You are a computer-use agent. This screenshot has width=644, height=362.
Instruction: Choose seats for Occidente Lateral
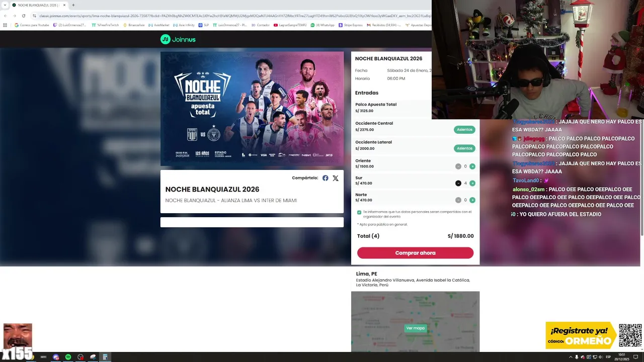pyautogui.click(x=464, y=148)
